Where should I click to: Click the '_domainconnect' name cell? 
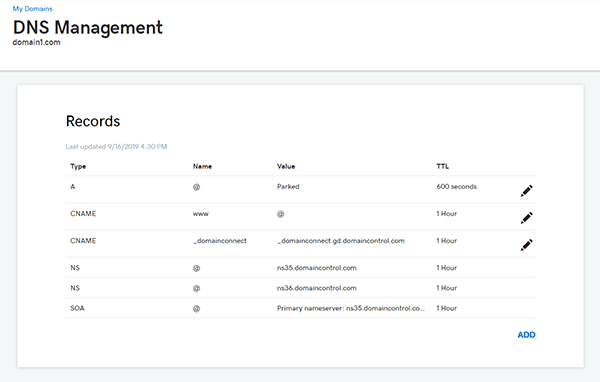coord(220,241)
